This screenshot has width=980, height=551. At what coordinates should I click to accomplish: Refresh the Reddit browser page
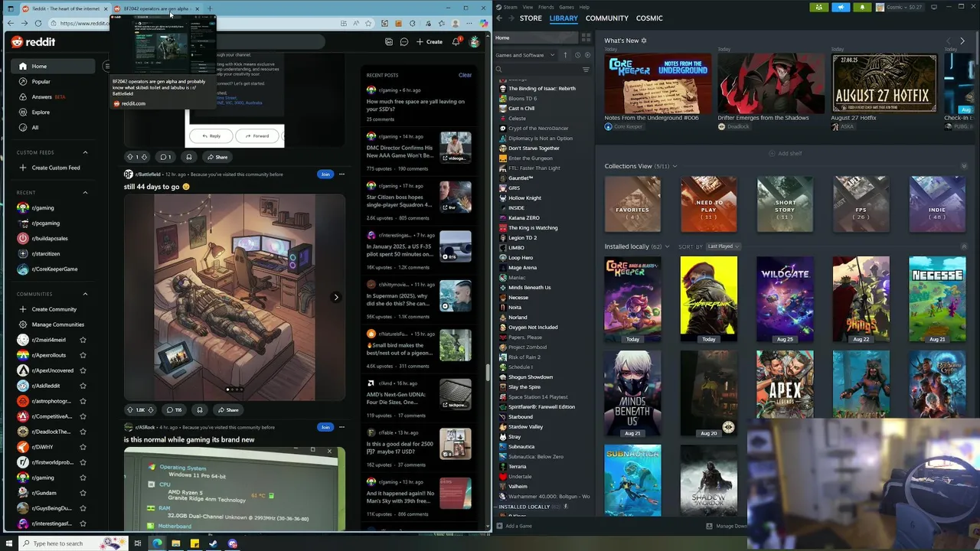click(38, 23)
